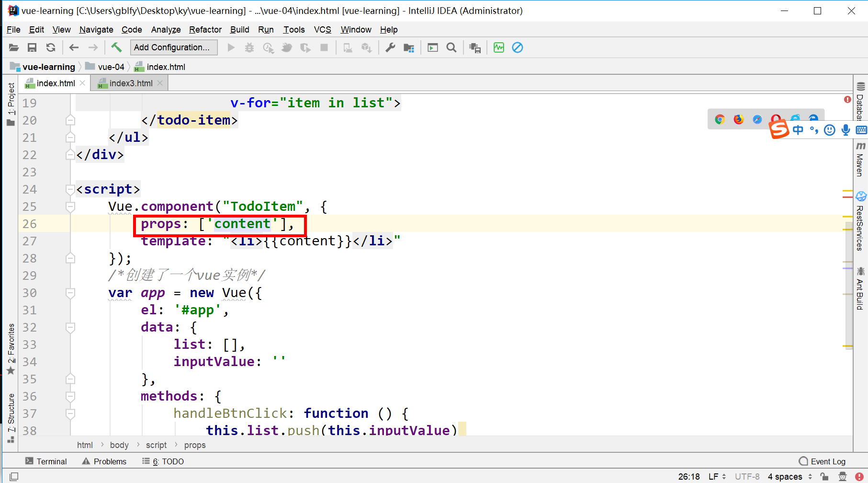Collapse the handleBtnClick fold on line 37

coord(70,414)
